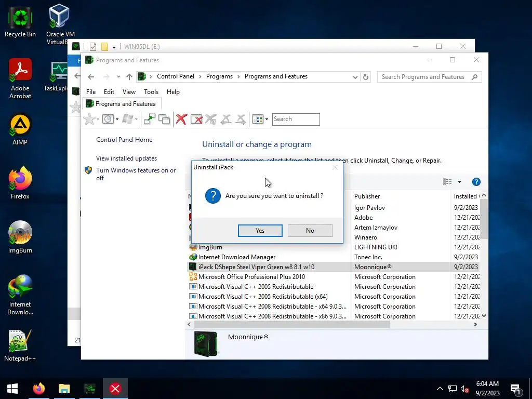Click the muted volume tray icon

click(x=464, y=389)
